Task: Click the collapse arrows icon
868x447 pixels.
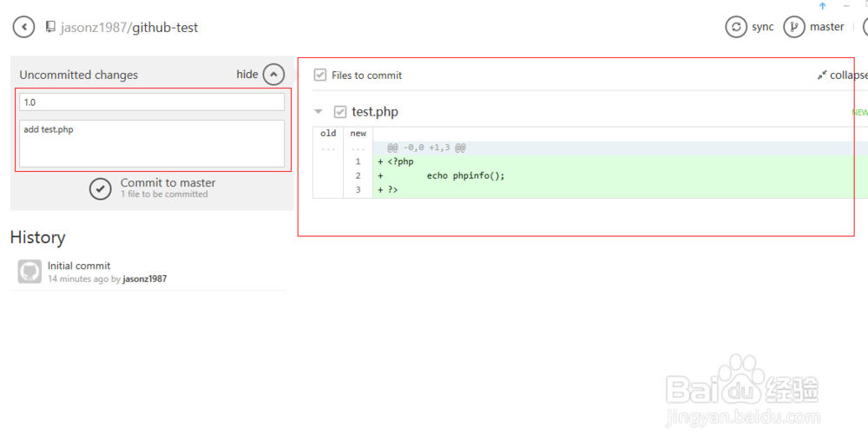Action: [821, 76]
